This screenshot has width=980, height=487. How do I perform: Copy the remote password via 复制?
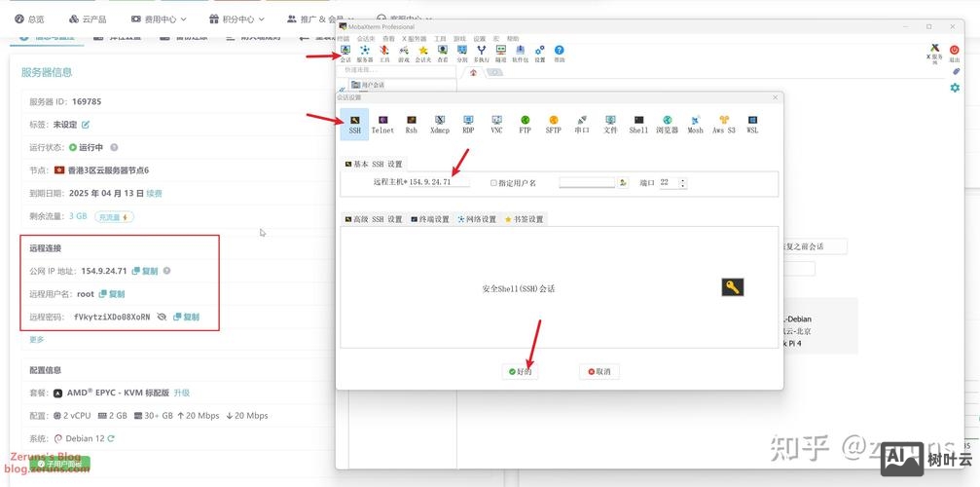coord(186,317)
